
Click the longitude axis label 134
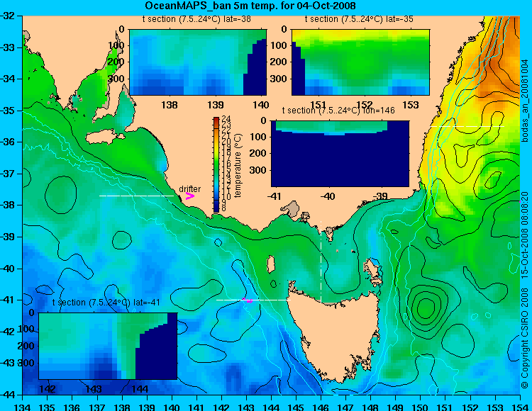tap(23, 407)
